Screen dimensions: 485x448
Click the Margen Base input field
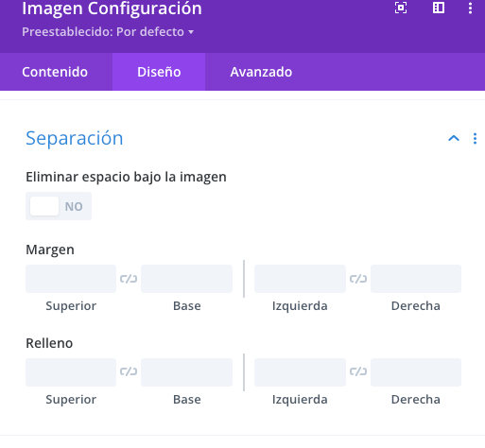[187, 279]
